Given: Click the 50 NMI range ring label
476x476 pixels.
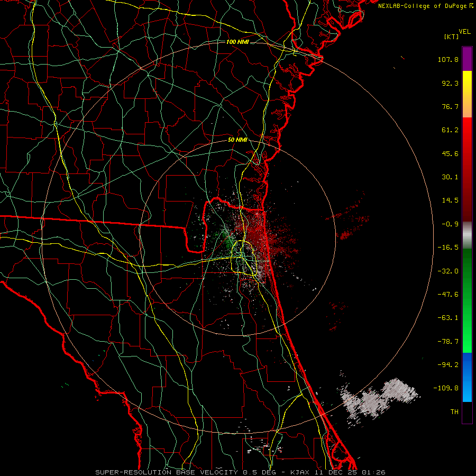Looking at the screenshot, I should point(237,140).
